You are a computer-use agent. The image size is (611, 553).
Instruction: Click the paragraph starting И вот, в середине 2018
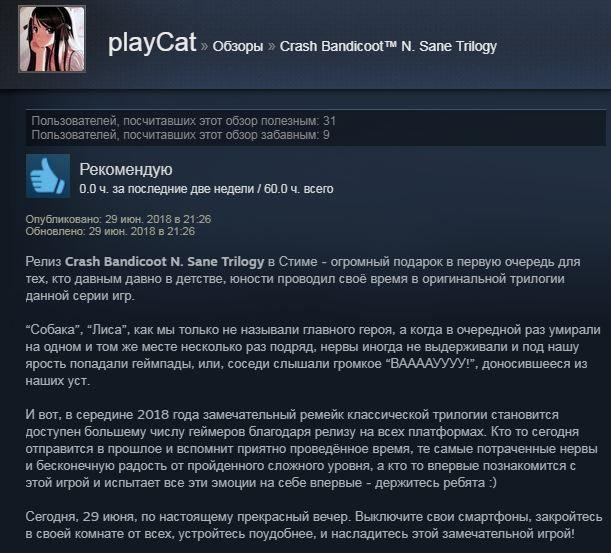pyautogui.click(x=311, y=448)
